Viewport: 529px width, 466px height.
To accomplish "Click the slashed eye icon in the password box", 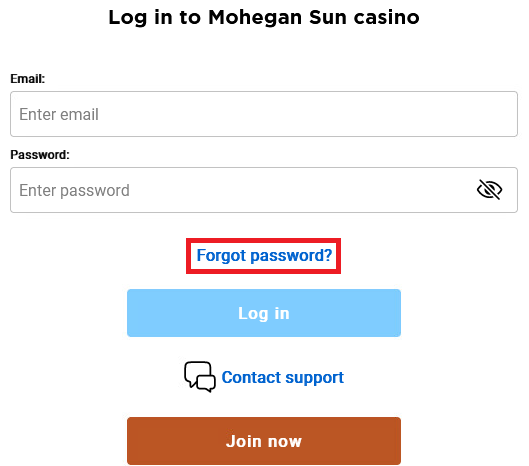I will pos(489,190).
